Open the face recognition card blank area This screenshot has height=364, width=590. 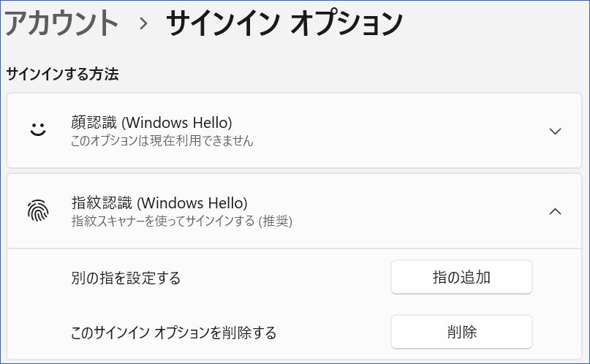coord(395,131)
